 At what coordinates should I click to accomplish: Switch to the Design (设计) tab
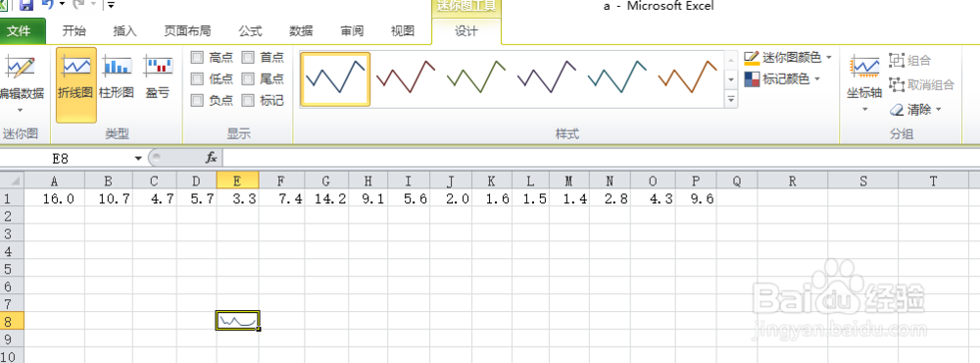click(466, 32)
